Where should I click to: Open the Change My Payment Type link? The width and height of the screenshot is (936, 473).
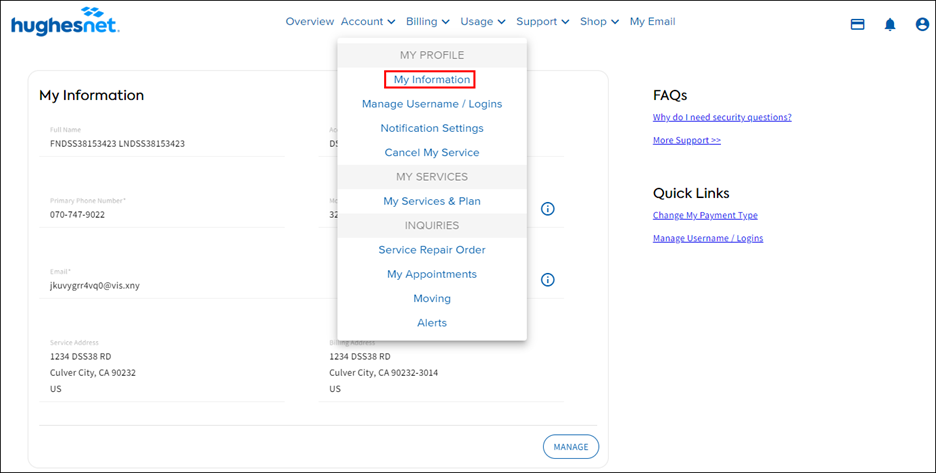click(x=705, y=215)
